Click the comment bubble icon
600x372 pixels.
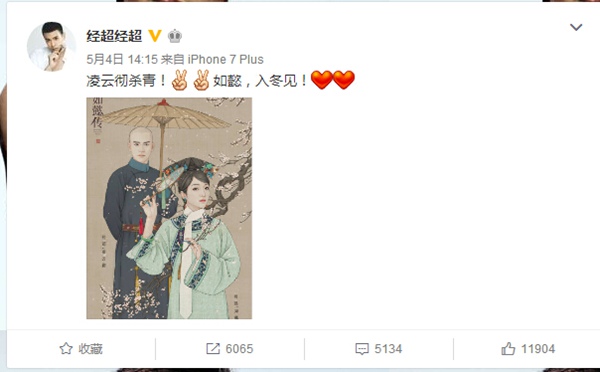point(362,349)
